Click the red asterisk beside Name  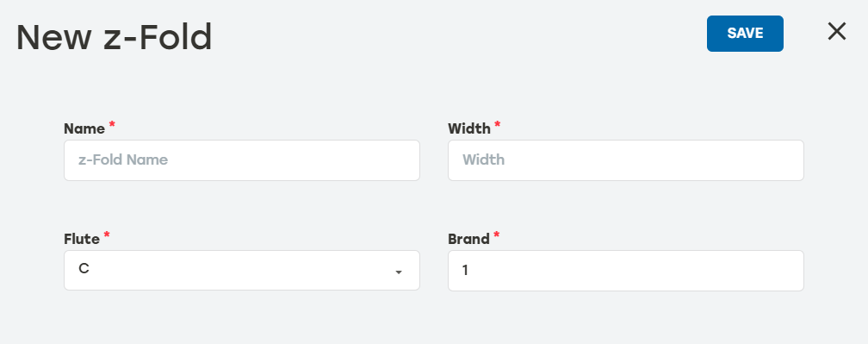point(112,125)
